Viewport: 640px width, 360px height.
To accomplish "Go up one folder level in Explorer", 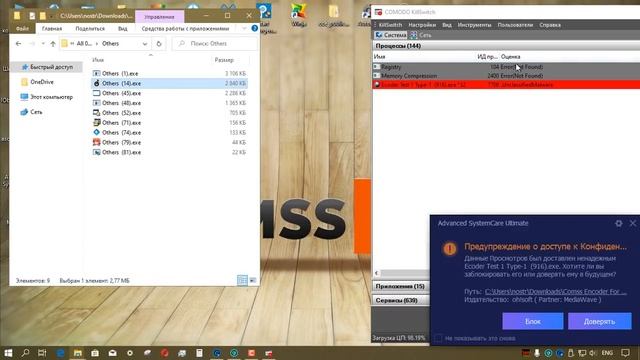I will click(x=53, y=43).
